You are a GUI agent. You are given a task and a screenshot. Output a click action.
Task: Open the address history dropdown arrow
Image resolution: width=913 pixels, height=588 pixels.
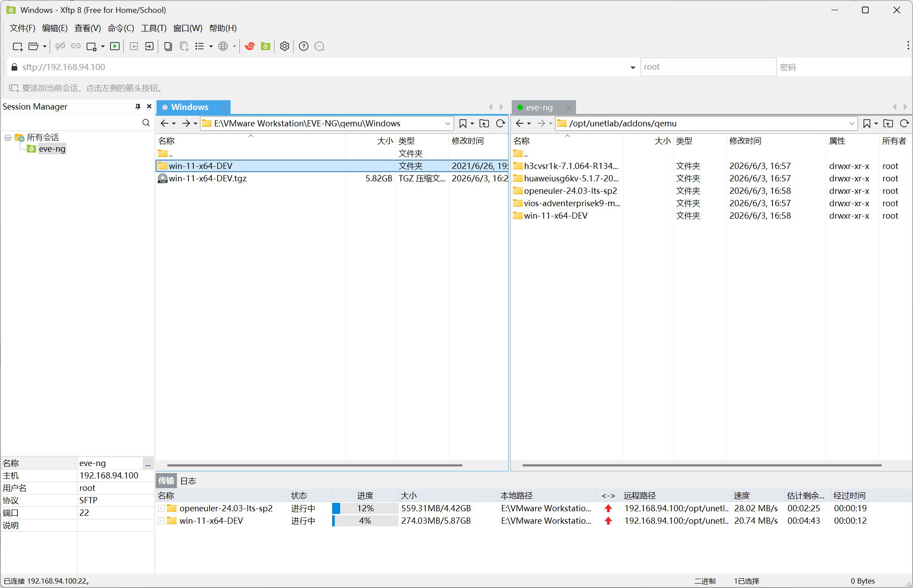(633, 67)
